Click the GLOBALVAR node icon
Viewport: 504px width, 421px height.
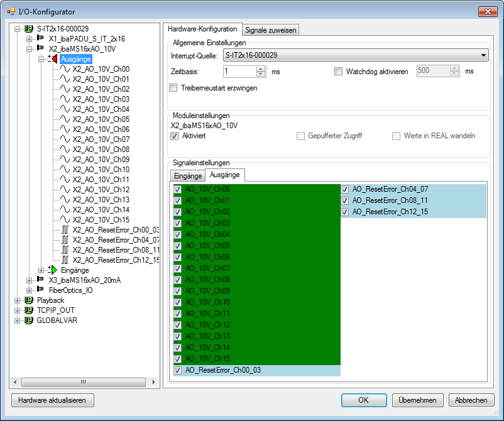[x=29, y=320]
